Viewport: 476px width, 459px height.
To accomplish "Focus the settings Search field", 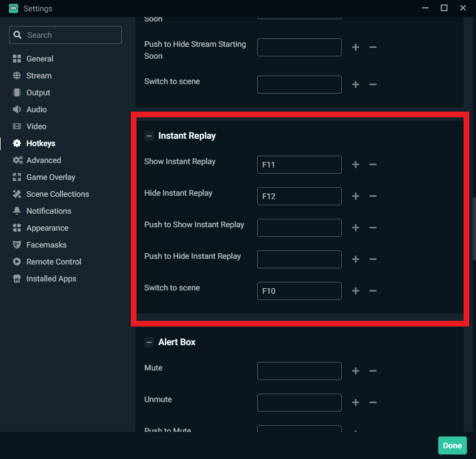I will click(x=65, y=35).
